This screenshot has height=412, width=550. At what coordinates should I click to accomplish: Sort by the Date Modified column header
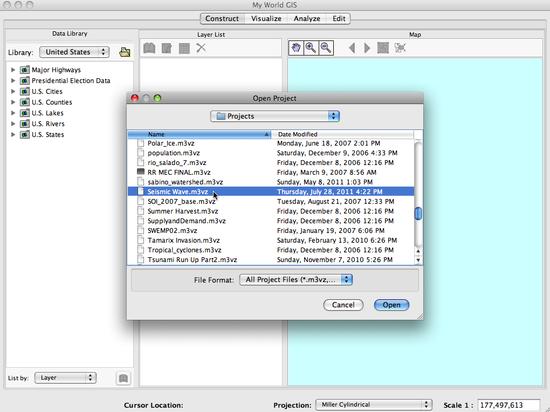(x=343, y=134)
